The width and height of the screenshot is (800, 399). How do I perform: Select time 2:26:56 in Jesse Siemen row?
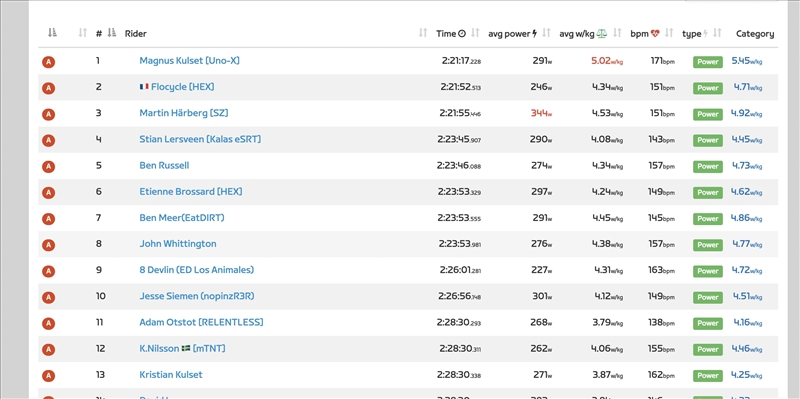(x=460, y=296)
